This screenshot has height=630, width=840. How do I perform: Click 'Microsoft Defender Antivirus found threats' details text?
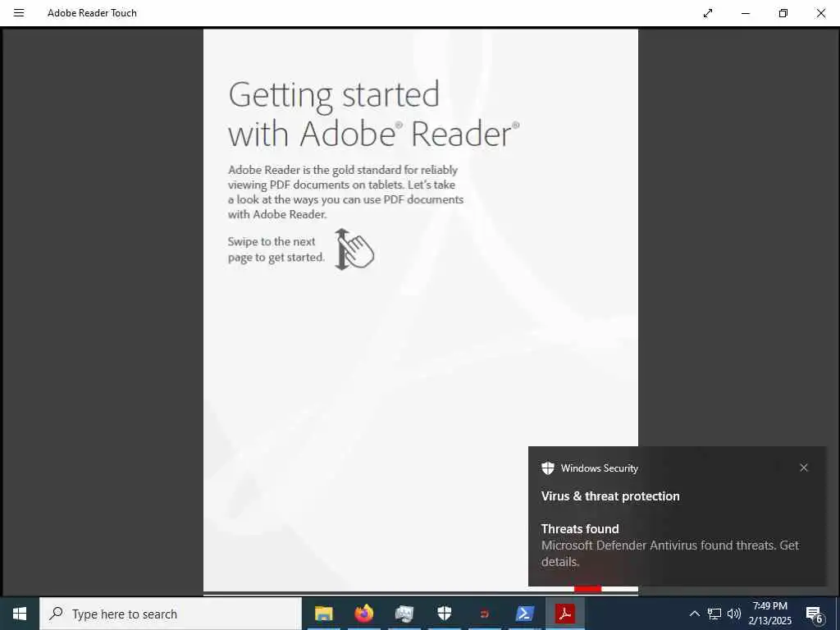coord(669,554)
